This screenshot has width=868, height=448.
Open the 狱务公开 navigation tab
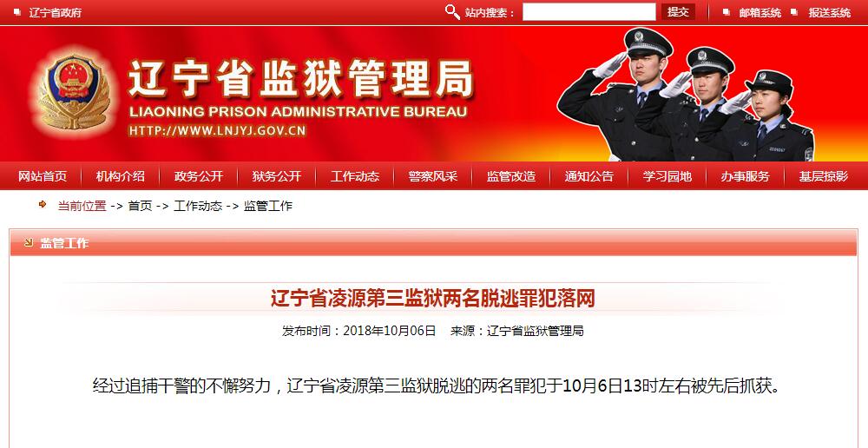point(276,176)
